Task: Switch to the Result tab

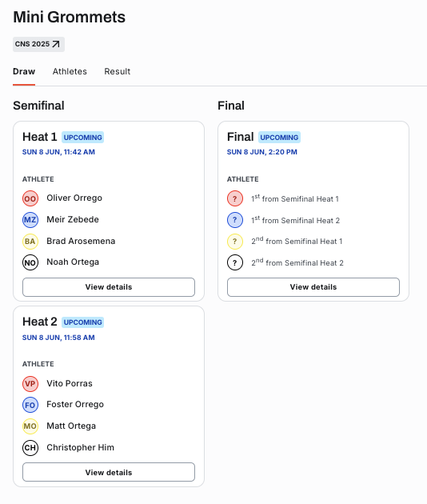Action: pos(118,71)
